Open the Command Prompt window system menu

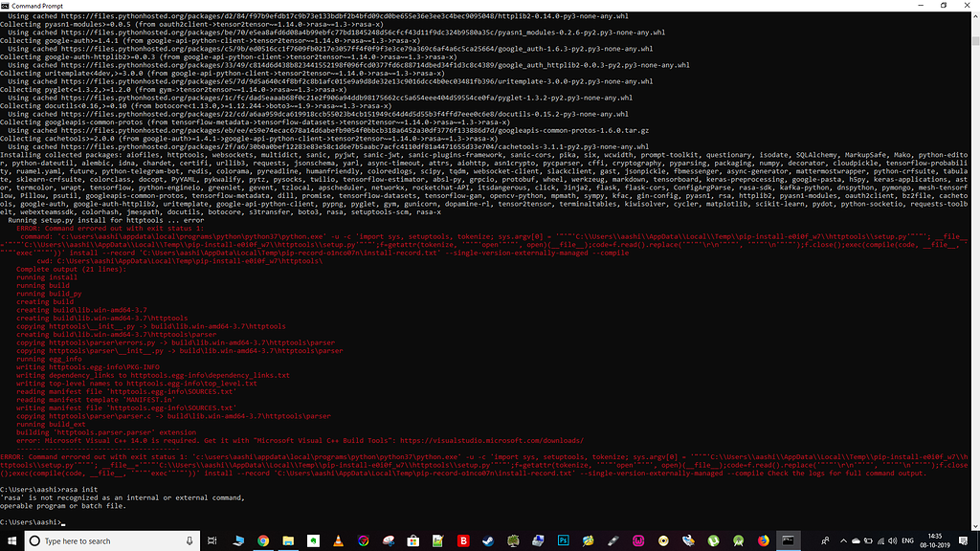(x=6, y=5)
